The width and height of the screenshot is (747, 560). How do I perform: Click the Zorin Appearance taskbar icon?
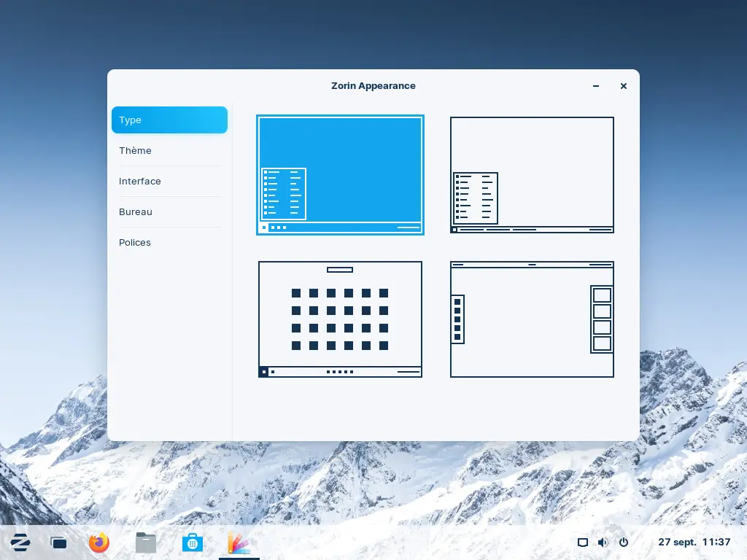coord(239,542)
